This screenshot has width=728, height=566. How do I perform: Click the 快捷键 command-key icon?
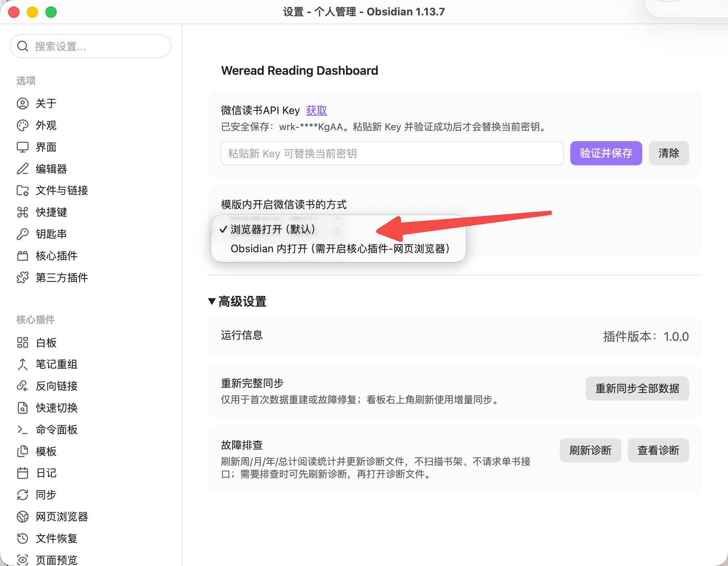[23, 212]
